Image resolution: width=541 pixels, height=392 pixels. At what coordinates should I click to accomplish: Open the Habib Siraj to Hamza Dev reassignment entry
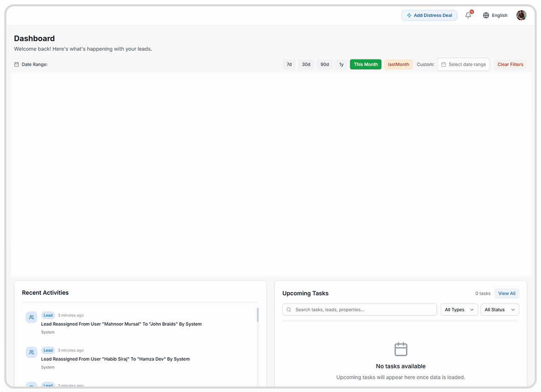coord(115,359)
